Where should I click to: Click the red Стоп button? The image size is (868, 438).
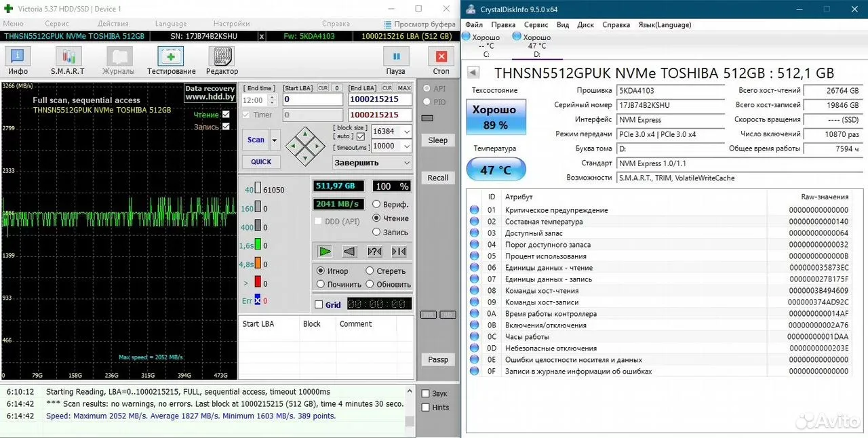tap(441, 60)
